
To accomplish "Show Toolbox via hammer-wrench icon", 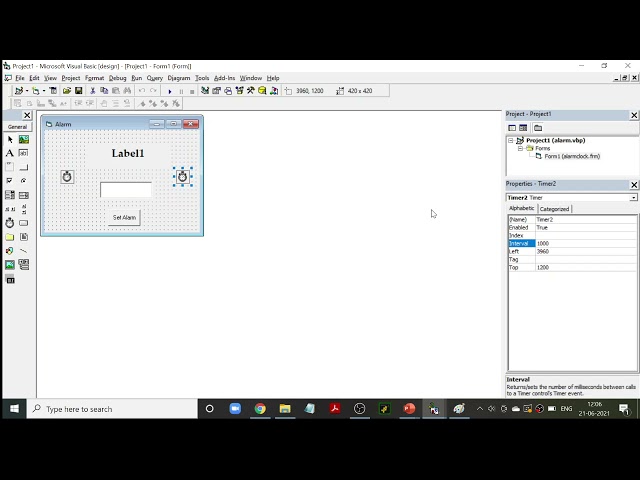I will click(x=251, y=91).
